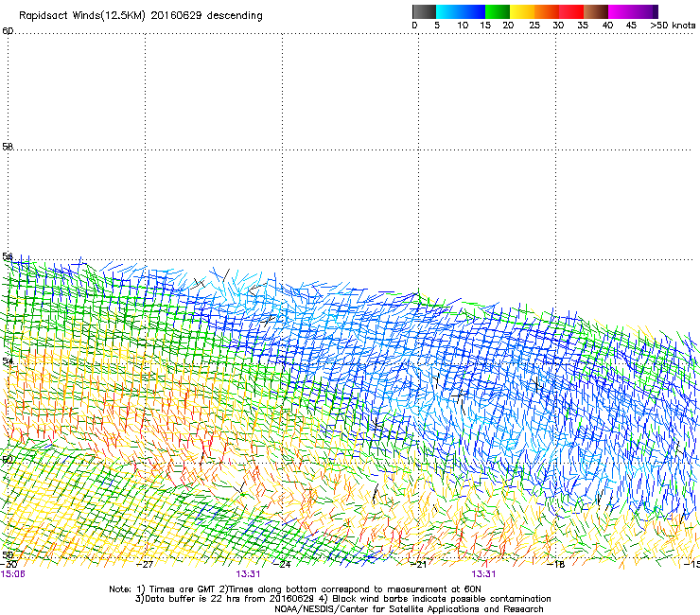Pick the brown 35-40 knot legend swatch
700x615 pixels.
click(596, 11)
